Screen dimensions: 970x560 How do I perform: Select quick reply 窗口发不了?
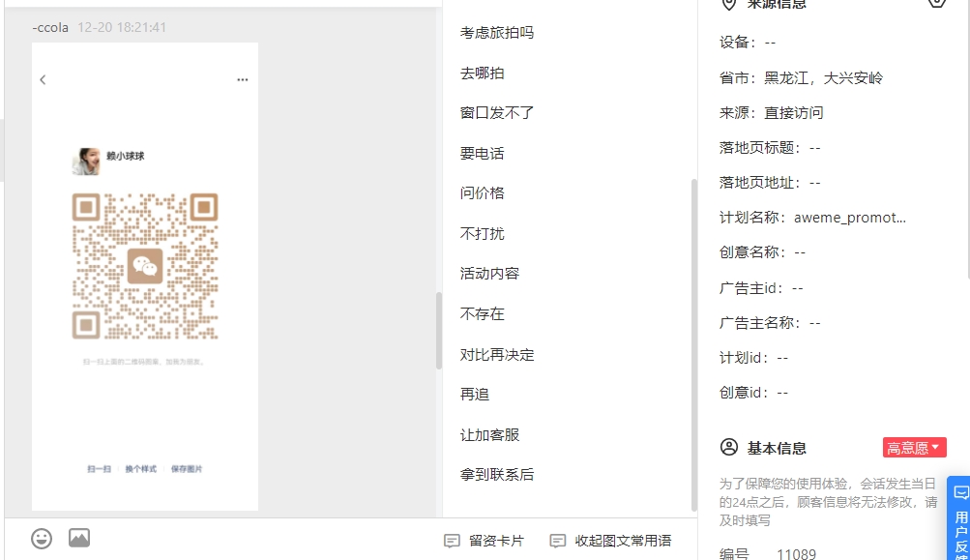pos(497,113)
